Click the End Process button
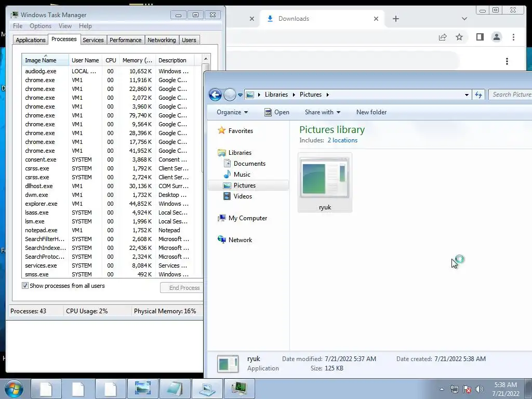 click(x=181, y=288)
